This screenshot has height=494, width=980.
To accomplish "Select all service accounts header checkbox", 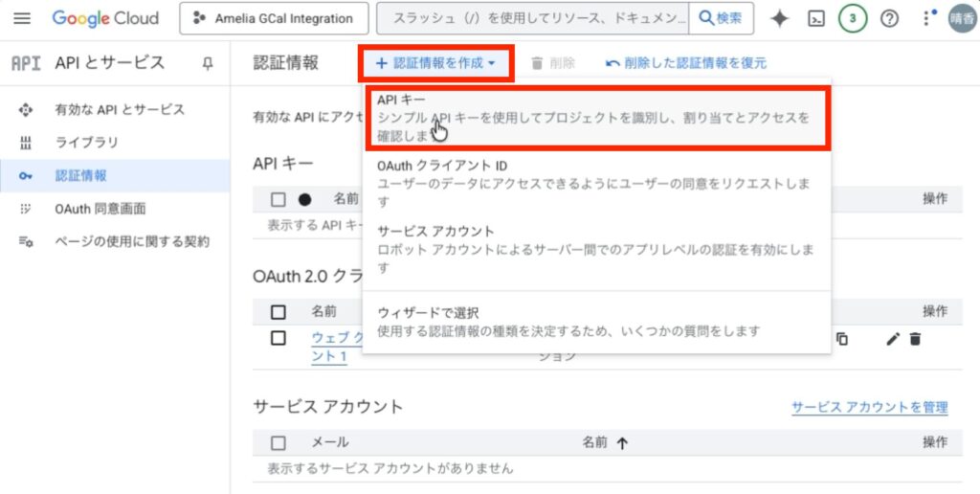I will tap(278, 442).
